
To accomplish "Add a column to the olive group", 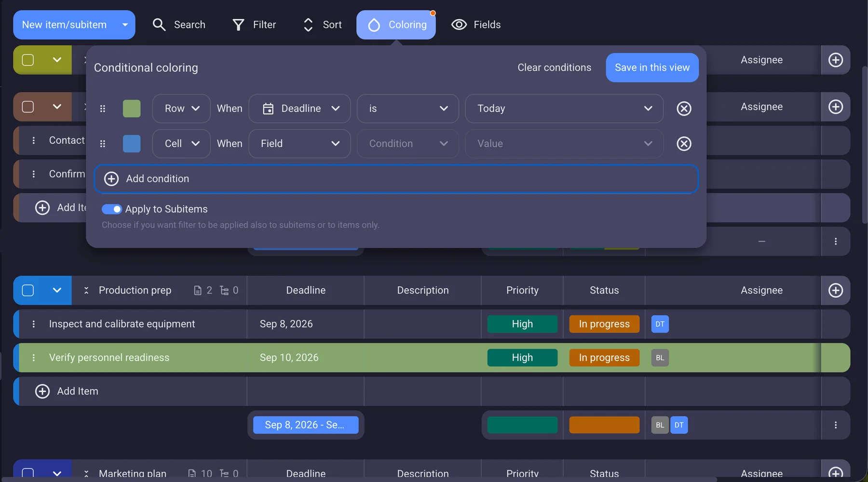I will tap(835, 60).
